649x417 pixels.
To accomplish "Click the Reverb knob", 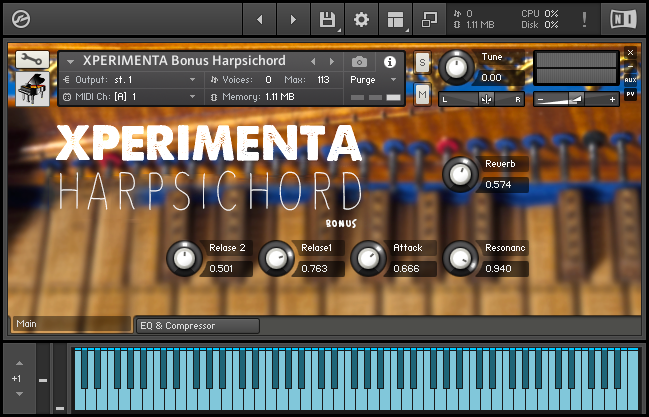I will (x=460, y=174).
